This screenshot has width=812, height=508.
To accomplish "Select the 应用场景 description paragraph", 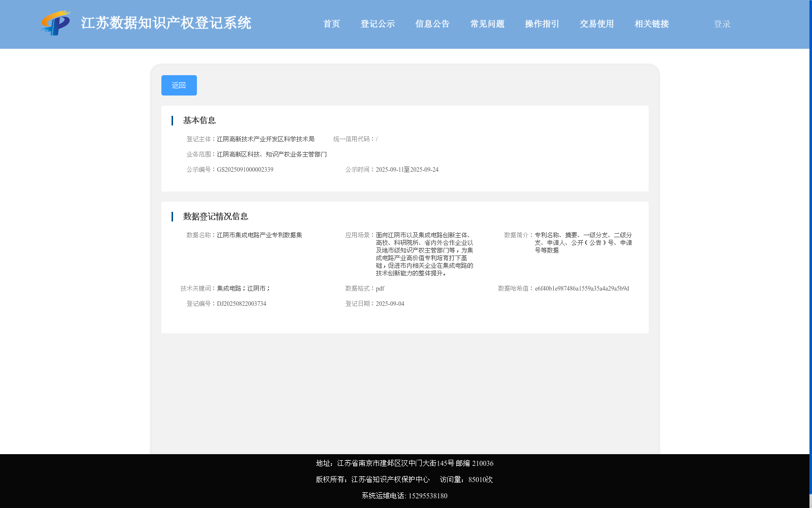I will coord(425,254).
